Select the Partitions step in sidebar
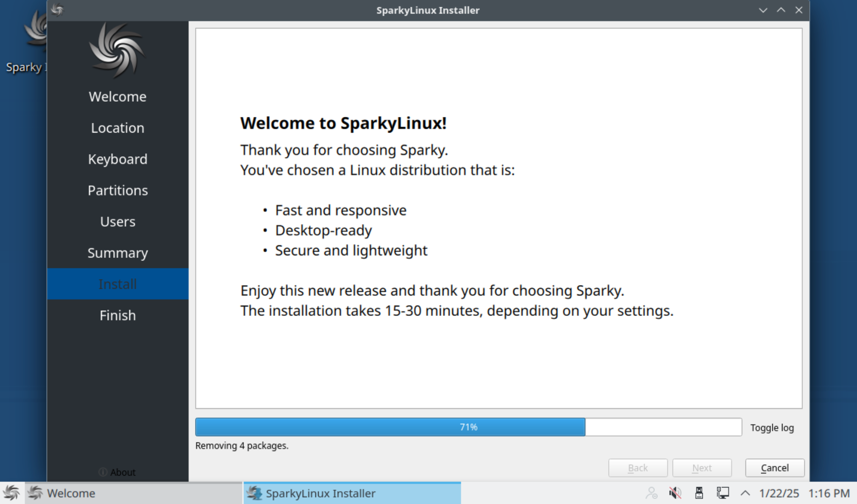 click(117, 190)
